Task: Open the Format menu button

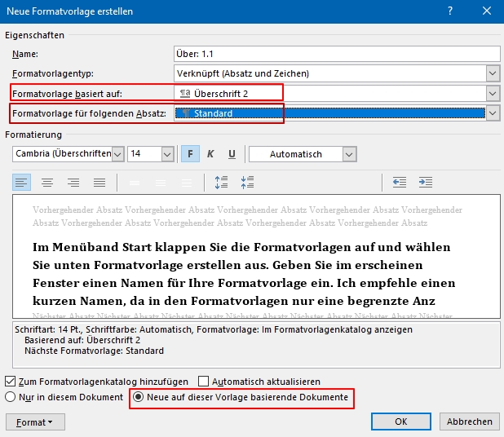Action: pos(35,422)
